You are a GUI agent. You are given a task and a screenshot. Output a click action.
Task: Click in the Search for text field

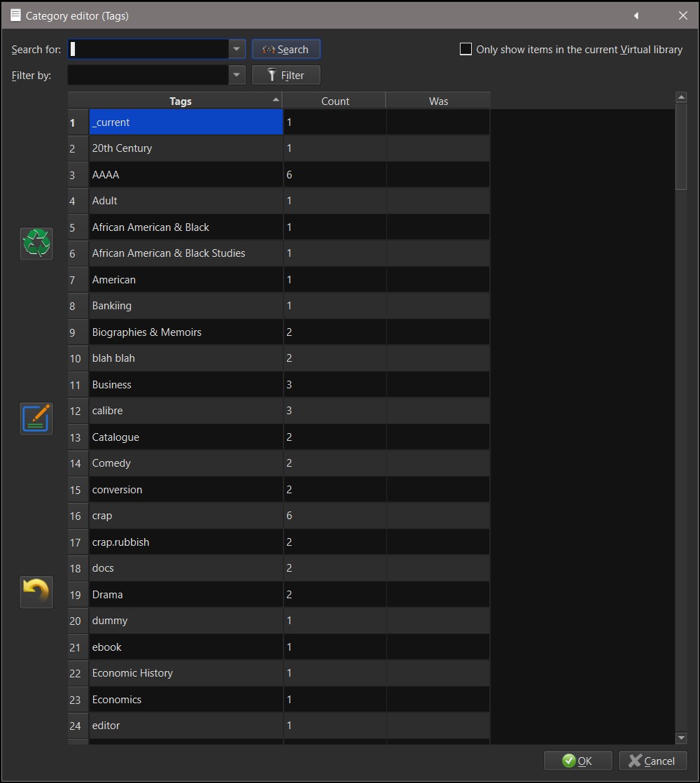(148, 49)
